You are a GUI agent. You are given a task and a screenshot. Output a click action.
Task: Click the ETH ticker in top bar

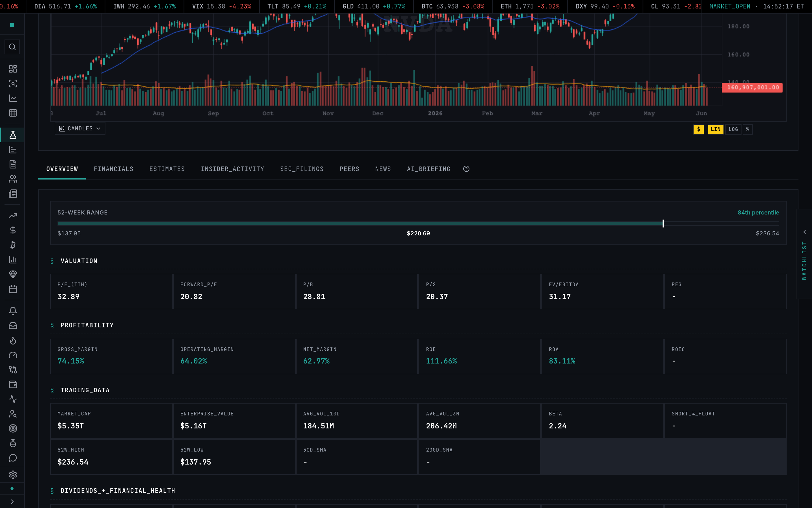pyautogui.click(x=530, y=6)
